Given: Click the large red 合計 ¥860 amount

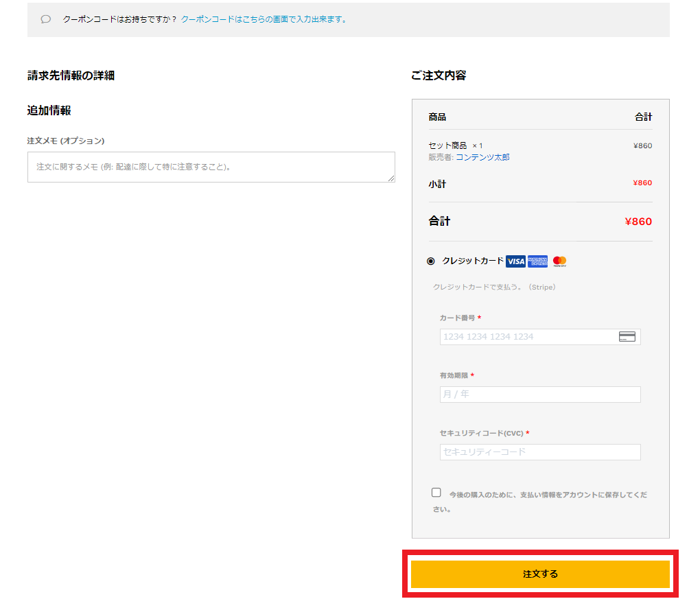Looking at the screenshot, I should tap(638, 222).
